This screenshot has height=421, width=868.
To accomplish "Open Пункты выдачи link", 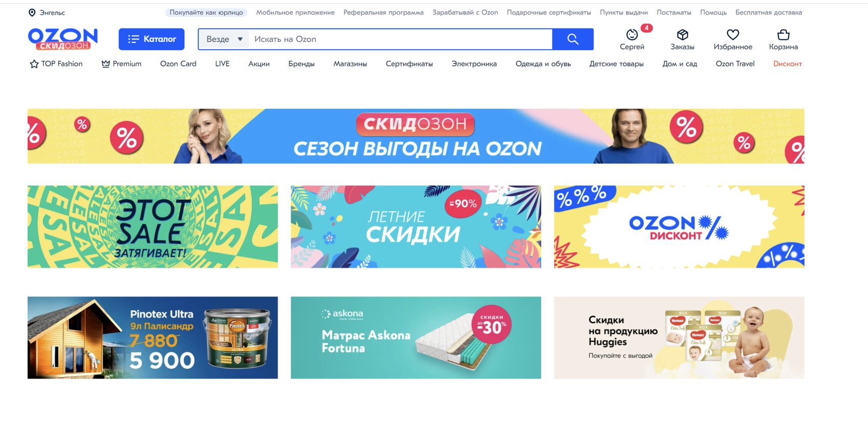I will tap(623, 12).
